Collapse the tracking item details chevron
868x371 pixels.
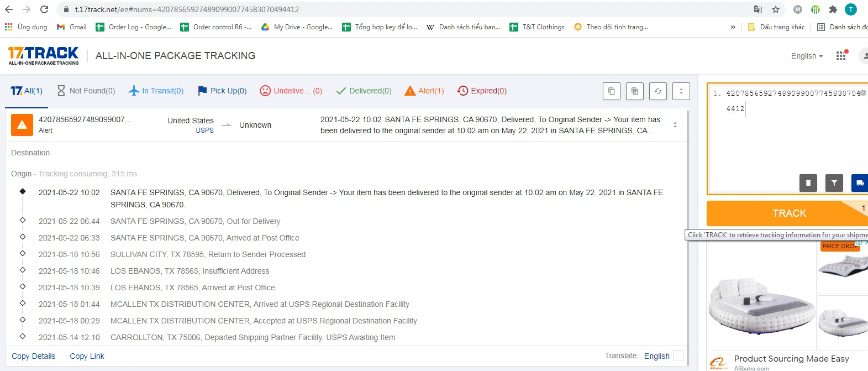[675, 125]
